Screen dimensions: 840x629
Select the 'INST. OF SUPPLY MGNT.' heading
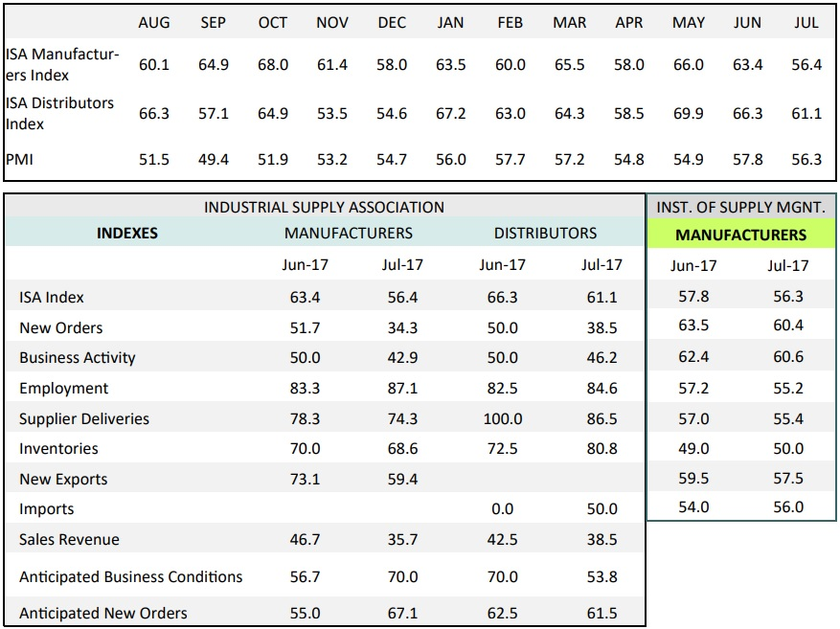tap(741, 207)
